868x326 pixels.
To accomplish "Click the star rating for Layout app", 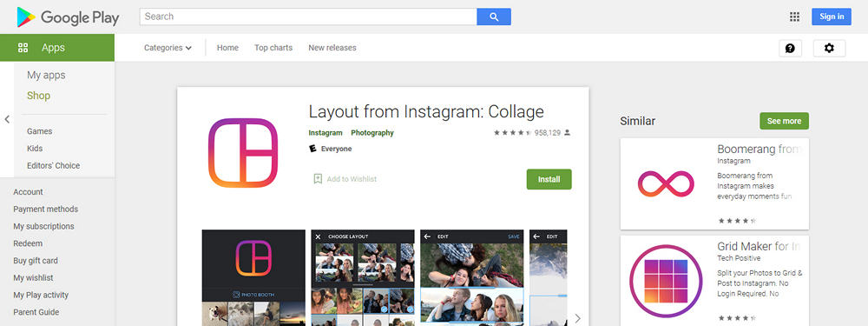I will (513, 133).
